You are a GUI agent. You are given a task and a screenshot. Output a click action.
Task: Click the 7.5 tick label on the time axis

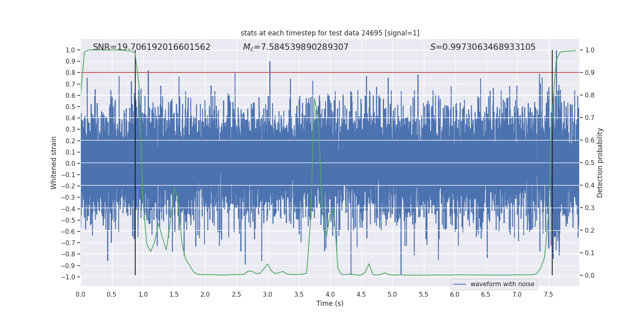click(548, 295)
